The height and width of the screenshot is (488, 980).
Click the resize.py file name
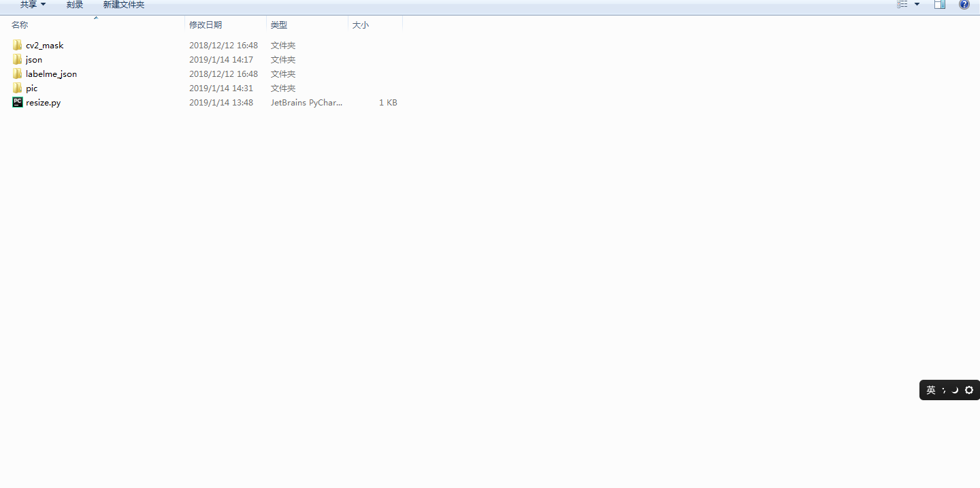[x=44, y=103]
